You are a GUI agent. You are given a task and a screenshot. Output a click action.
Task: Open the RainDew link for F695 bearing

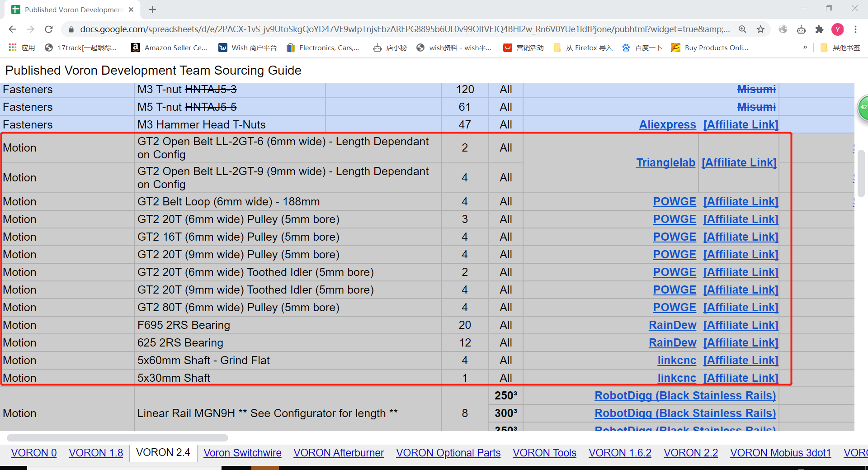(672, 325)
